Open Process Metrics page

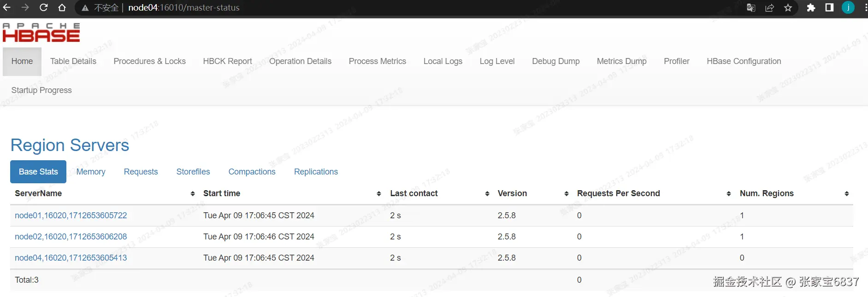click(x=378, y=61)
